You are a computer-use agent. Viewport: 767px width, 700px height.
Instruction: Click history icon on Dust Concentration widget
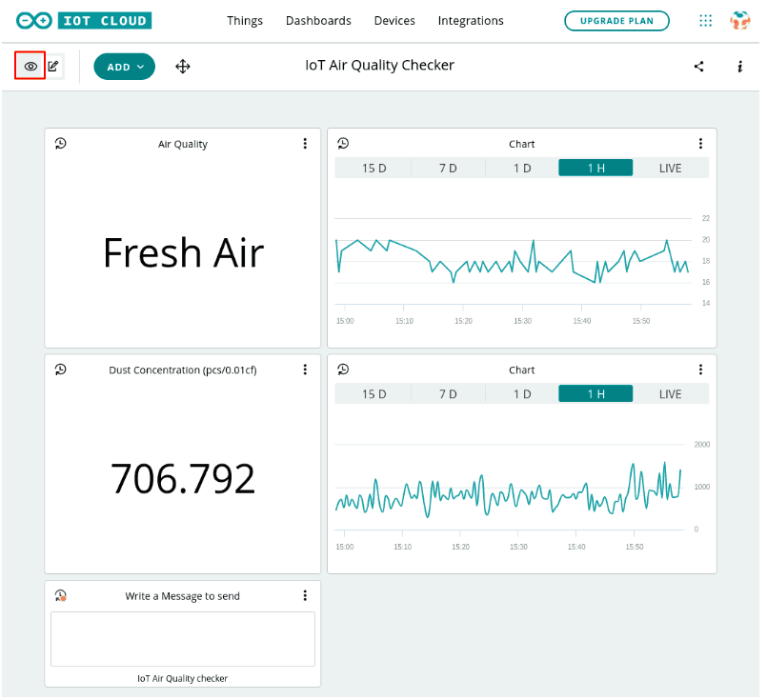[x=60, y=370]
